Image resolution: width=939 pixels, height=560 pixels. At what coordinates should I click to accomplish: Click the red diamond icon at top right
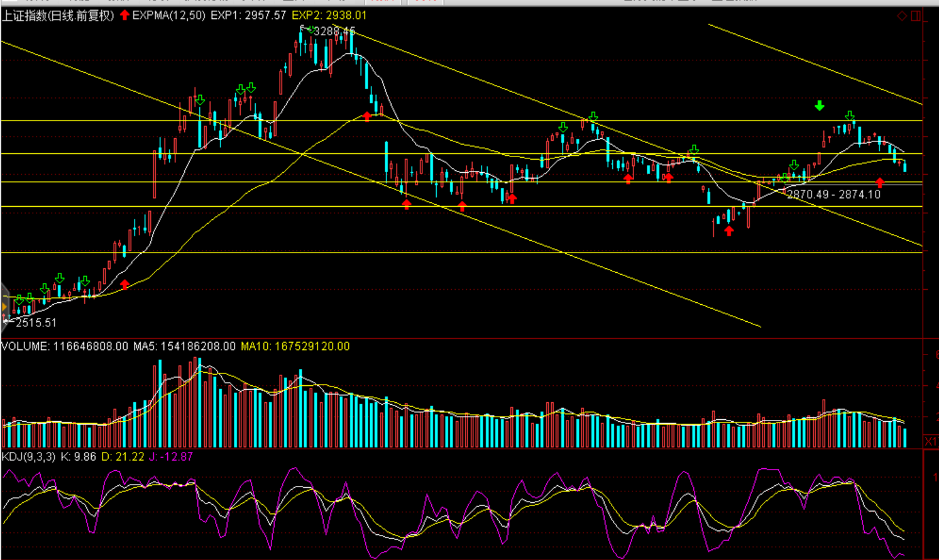(x=902, y=16)
